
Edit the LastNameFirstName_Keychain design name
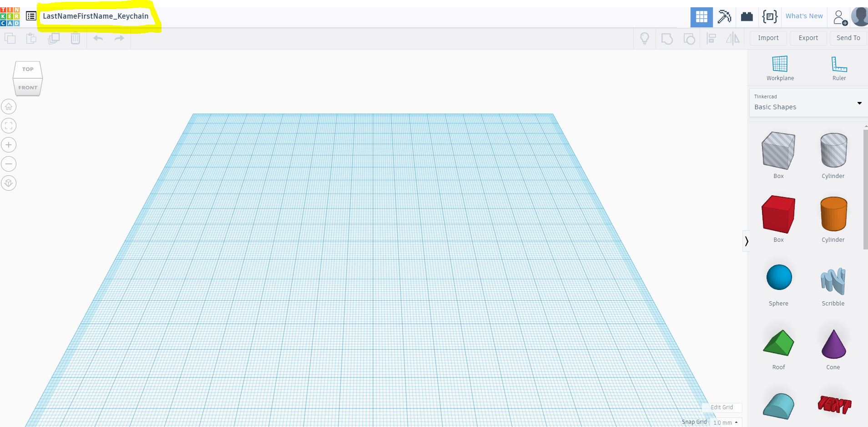point(96,16)
